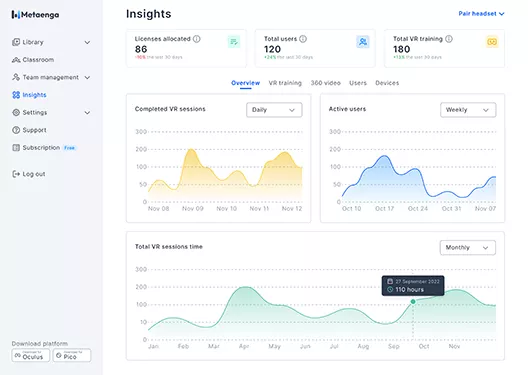This screenshot has height=375, width=528.
Task: Click the Apr axis label
Action: (x=244, y=346)
